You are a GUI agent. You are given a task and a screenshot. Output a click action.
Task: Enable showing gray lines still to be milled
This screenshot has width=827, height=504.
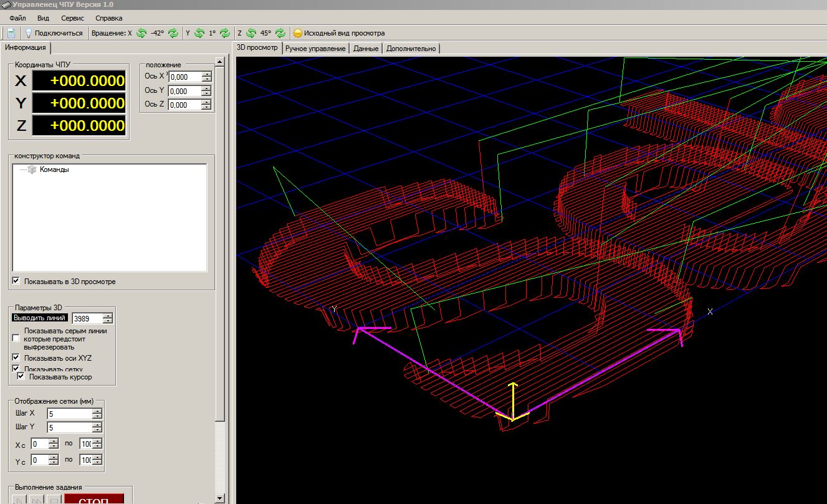click(x=16, y=338)
